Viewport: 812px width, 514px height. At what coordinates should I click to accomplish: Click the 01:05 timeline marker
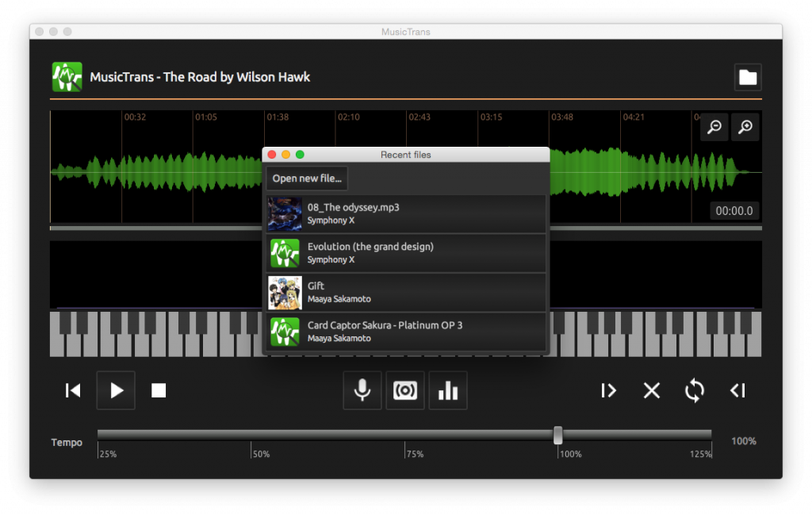click(x=206, y=117)
